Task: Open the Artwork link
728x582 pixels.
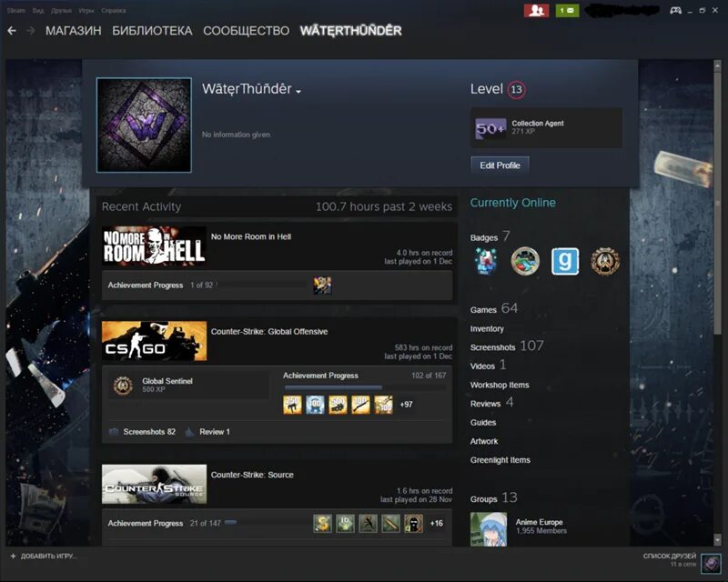Action: coord(484,441)
